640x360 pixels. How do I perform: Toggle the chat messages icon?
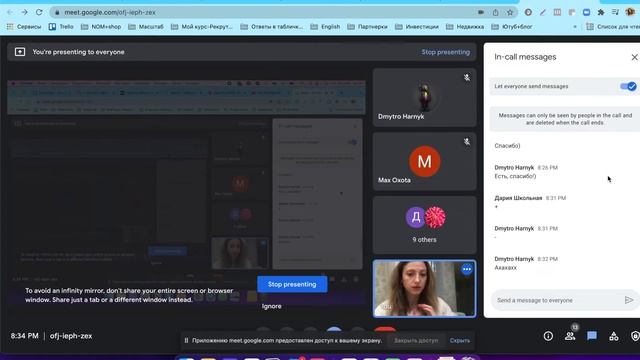point(592,336)
